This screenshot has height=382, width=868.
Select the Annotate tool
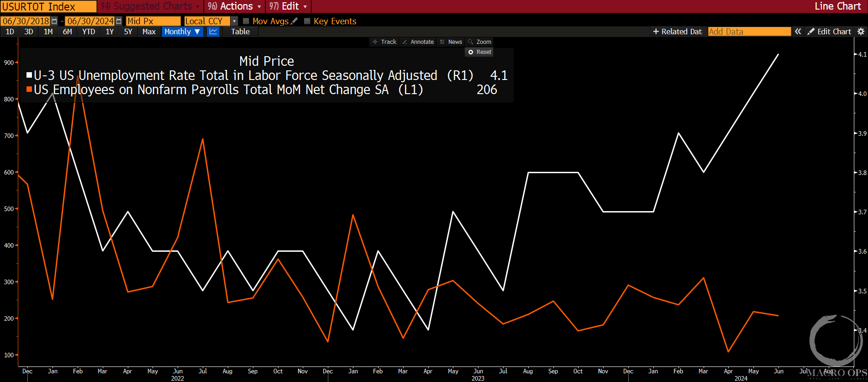tap(418, 42)
